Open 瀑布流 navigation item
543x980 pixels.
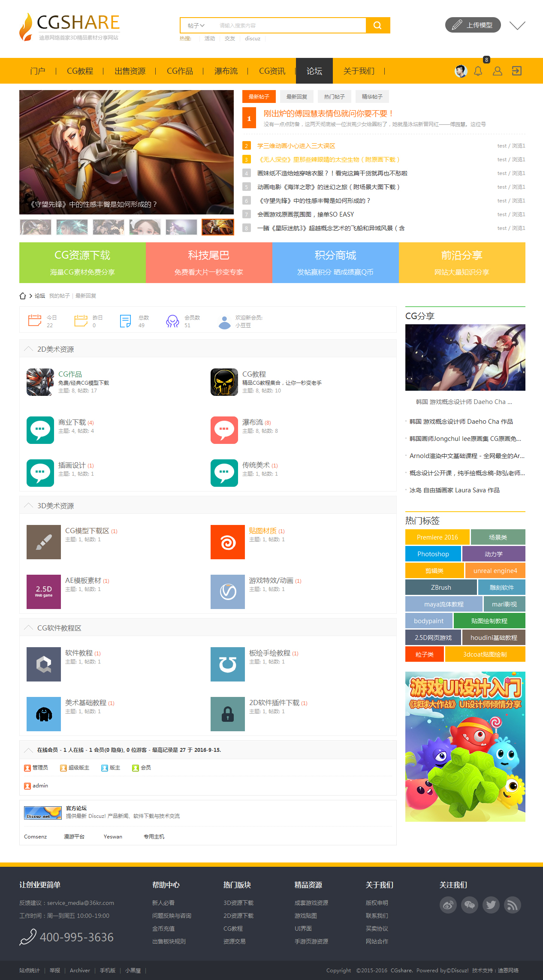[226, 71]
